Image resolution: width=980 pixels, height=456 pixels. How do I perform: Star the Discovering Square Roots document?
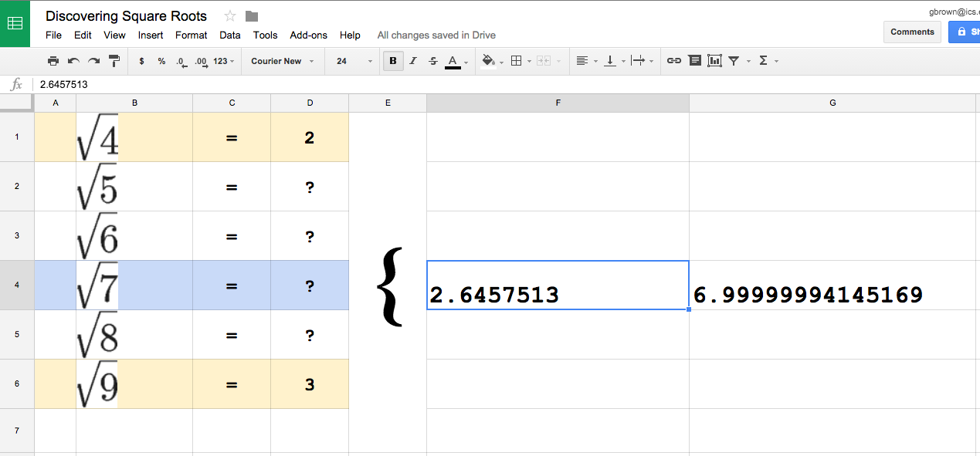click(229, 16)
